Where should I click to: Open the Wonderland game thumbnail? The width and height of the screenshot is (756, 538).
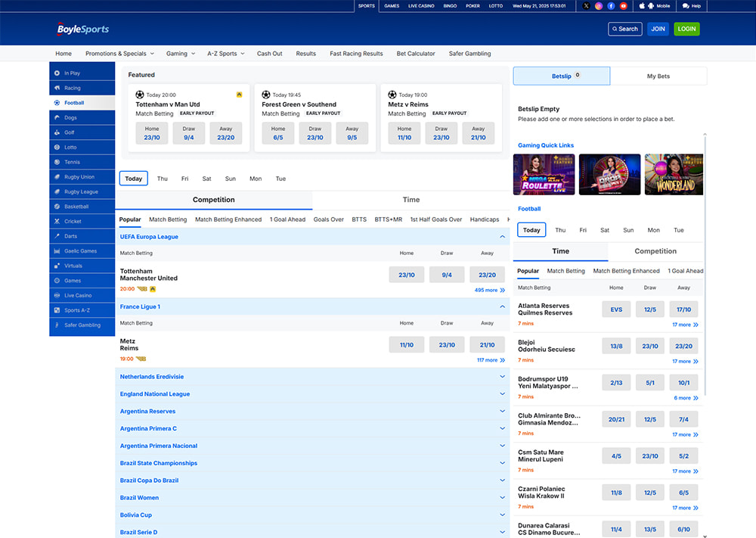pyautogui.click(x=674, y=175)
